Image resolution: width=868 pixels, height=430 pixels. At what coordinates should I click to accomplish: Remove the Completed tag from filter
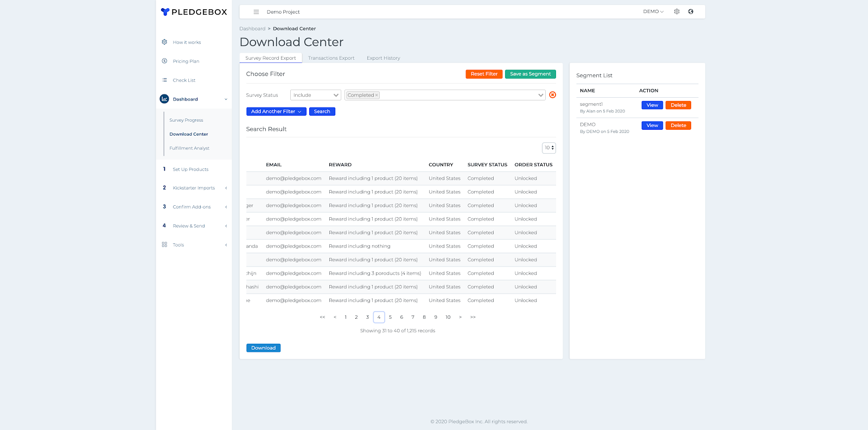(x=376, y=96)
